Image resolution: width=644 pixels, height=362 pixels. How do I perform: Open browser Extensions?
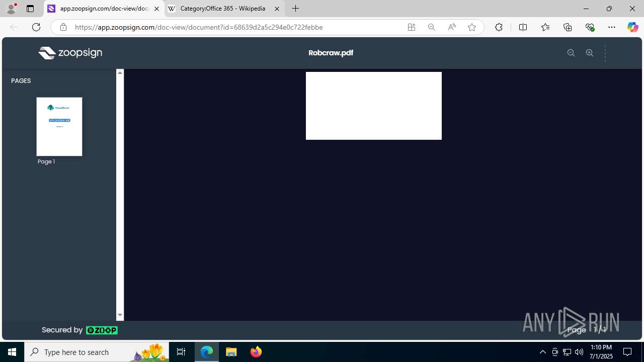click(x=499, y=27)
